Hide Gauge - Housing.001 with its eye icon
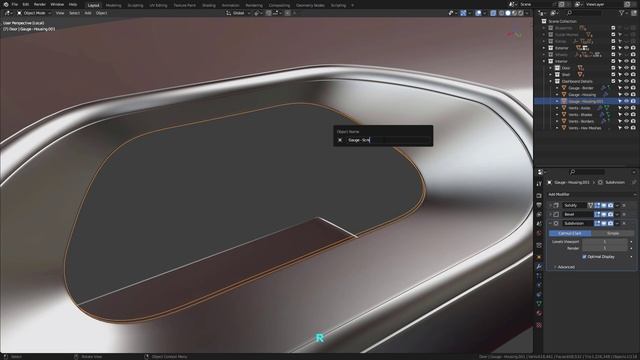 pos(627,101)
